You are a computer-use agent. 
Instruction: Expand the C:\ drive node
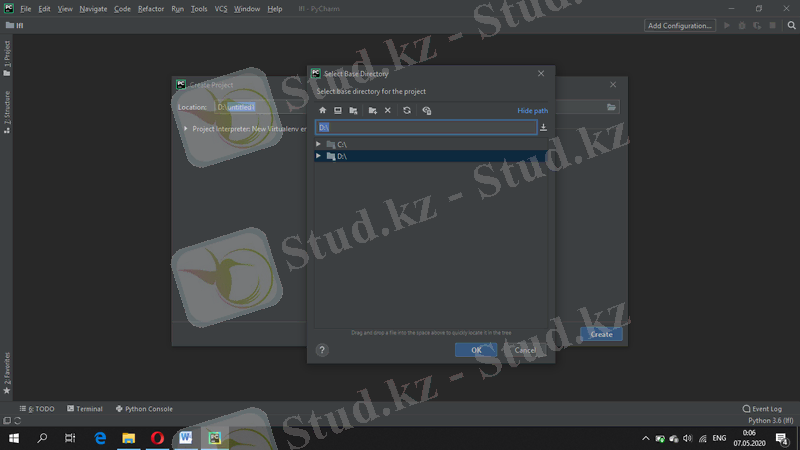[318, 144]
